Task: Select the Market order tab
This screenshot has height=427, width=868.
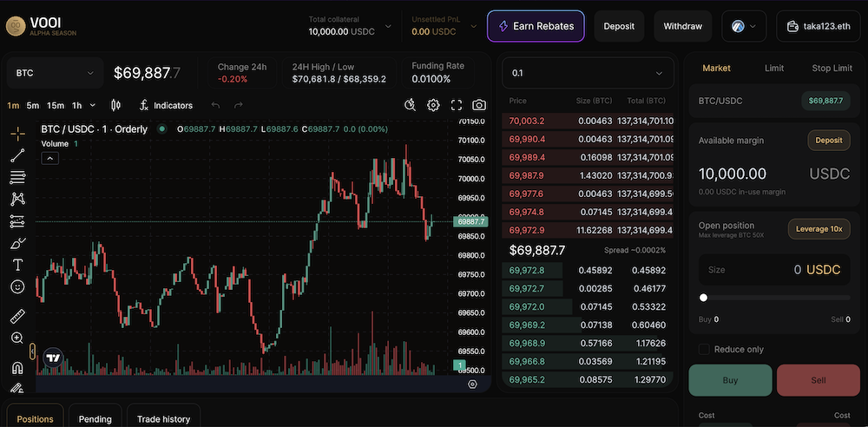Action: coord(716,68)
